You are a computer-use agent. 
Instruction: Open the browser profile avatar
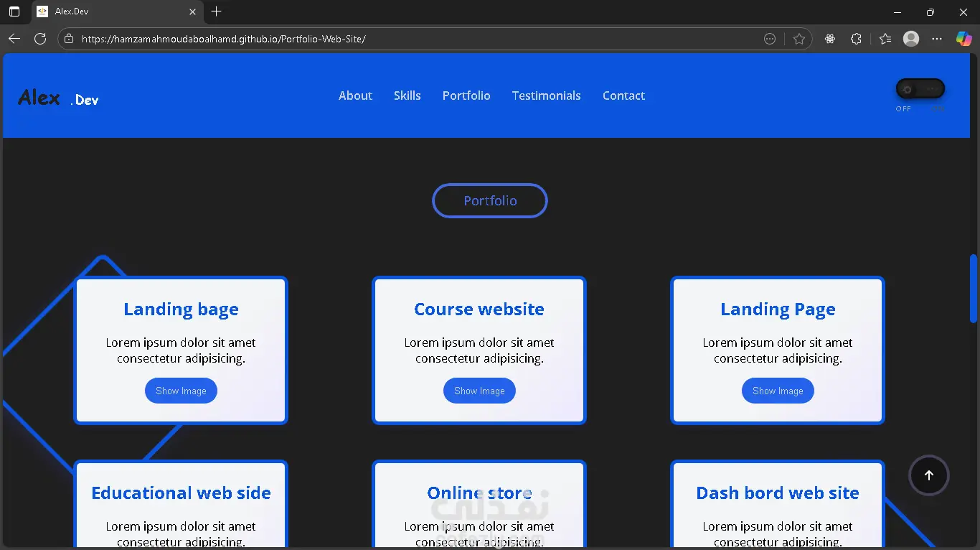[x=911, y=39]
